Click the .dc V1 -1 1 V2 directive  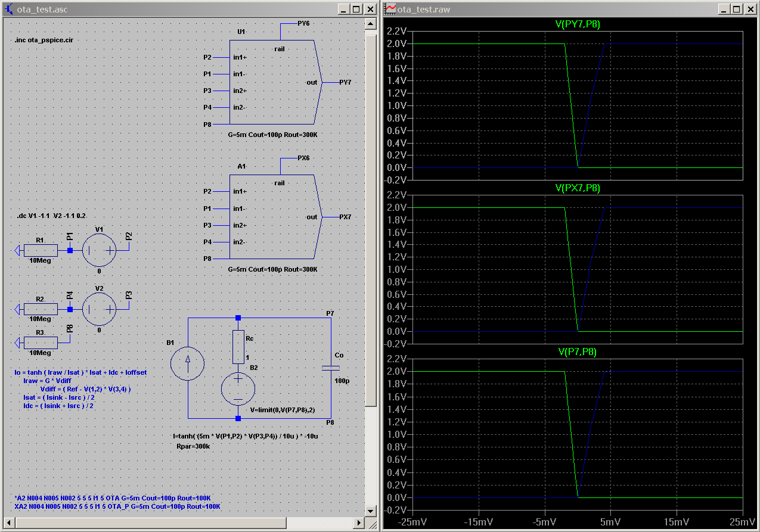51,216
